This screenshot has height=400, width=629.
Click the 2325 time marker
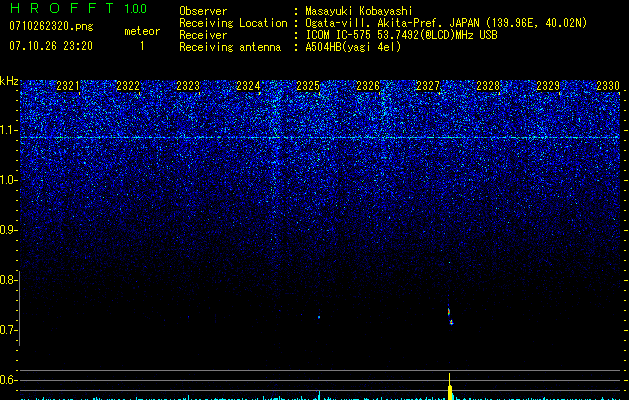pos(308,86)
